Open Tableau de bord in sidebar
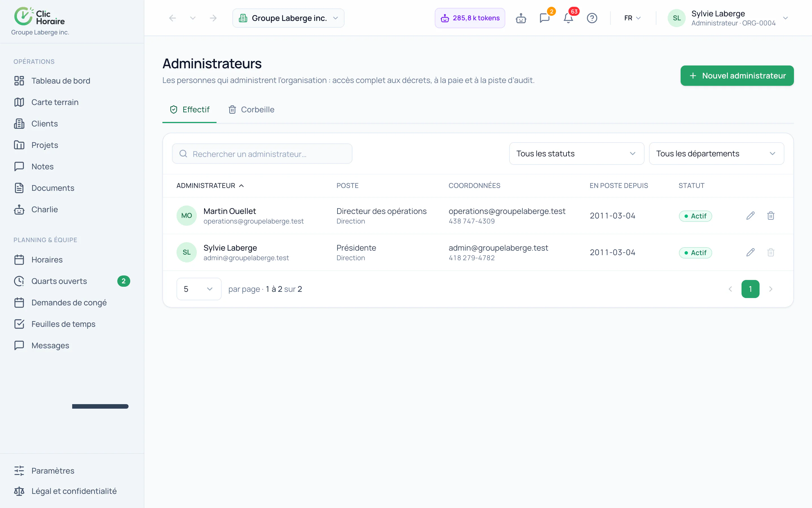 pyautogui.click(x=72, y=81)
